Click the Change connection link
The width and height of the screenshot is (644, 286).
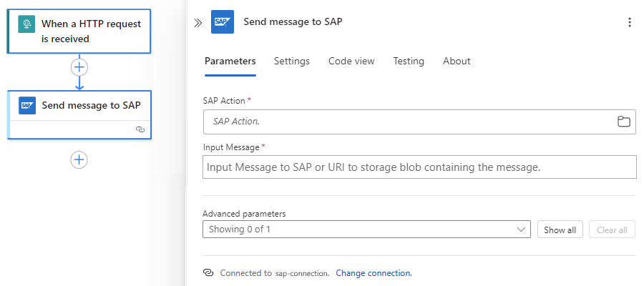click(374, 273)
